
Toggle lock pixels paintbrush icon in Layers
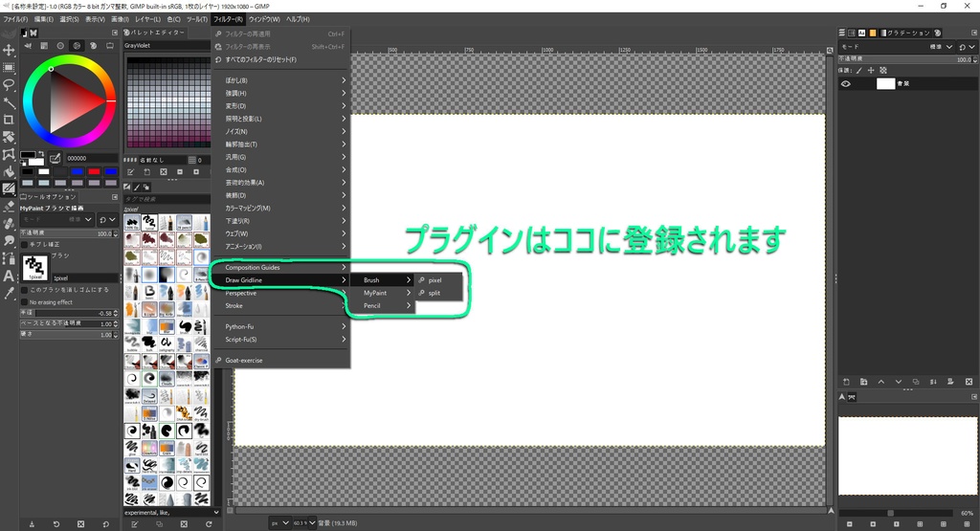(858, 71)
